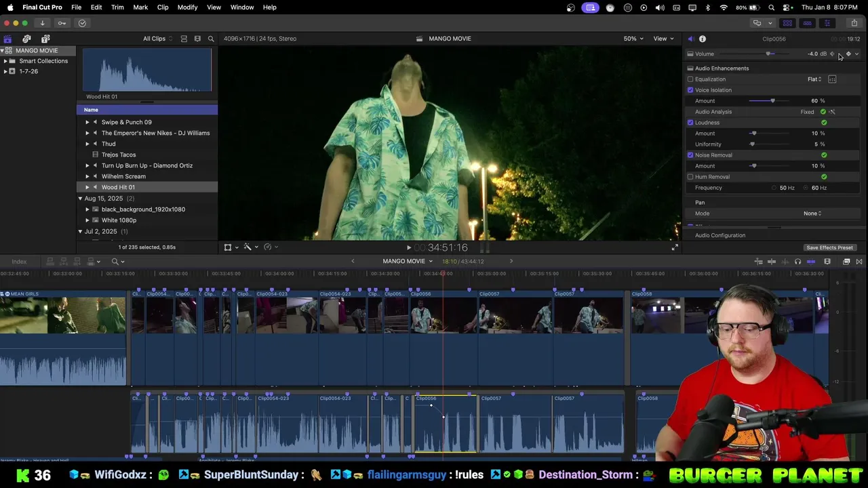Click the Share export icon

(x=854, y=23)
